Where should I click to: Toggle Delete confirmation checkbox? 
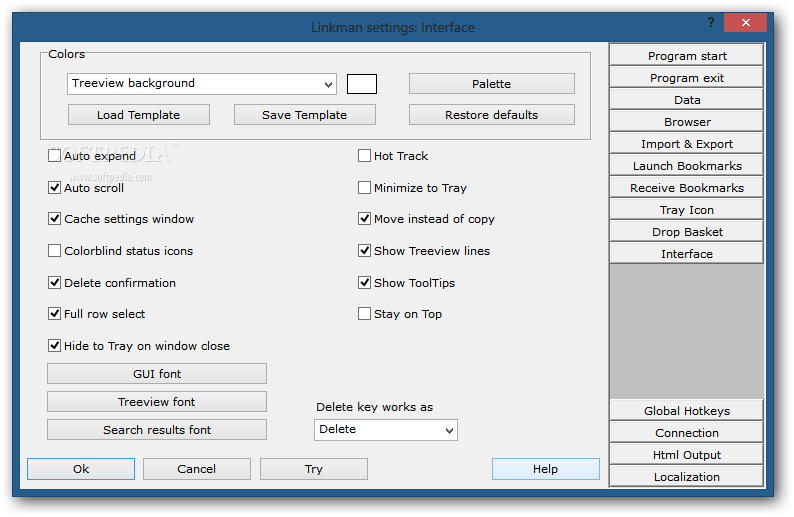pyautogui.click(x=54, y=283)
